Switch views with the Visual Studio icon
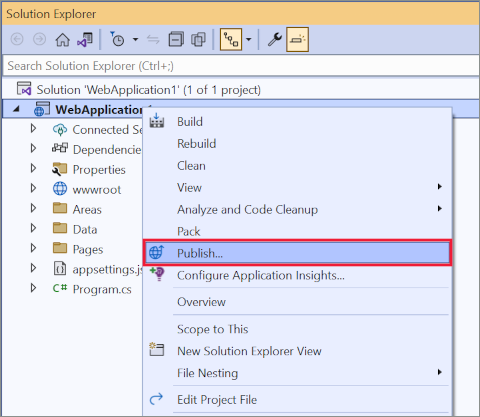Screen dimensions: 480x417 click(85, 40)
